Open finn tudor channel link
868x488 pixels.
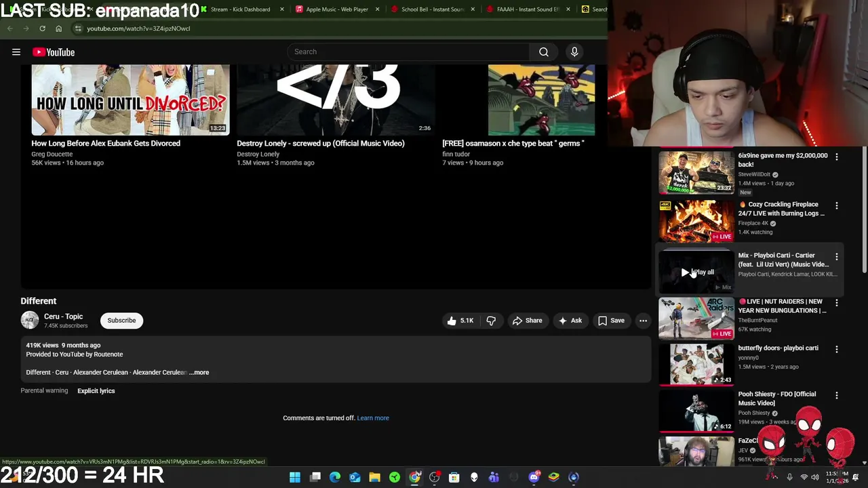coord(456,154)
